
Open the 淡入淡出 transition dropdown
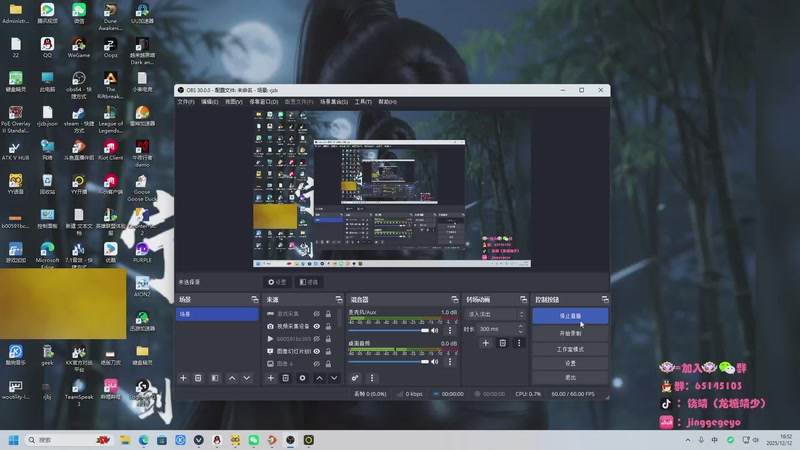(495, 314)
